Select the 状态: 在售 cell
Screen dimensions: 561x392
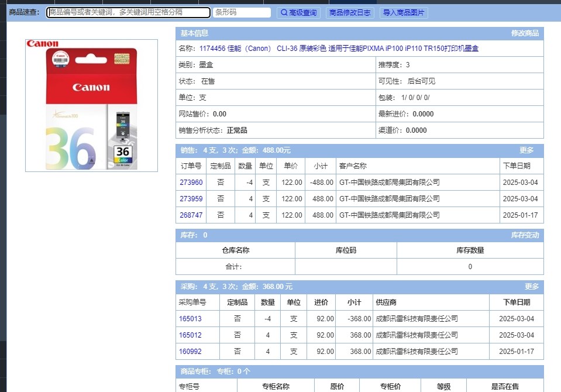276,81
